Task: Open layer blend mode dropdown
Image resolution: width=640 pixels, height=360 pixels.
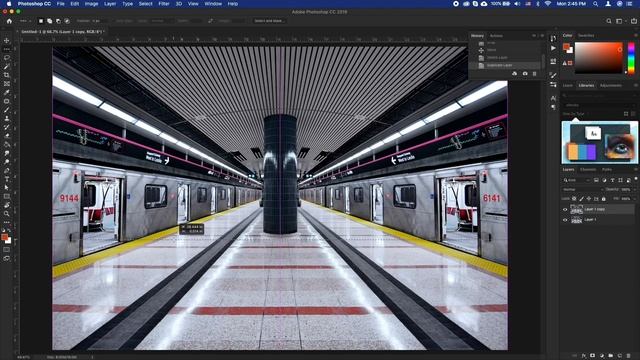Action: (582, 189)
